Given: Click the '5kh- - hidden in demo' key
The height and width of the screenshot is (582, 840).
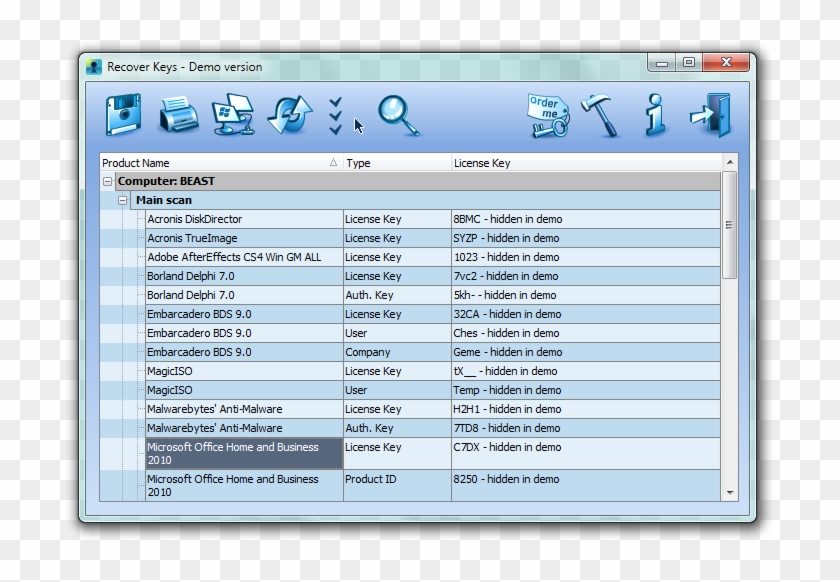Looking at the screenshot, I should [505, 295].
